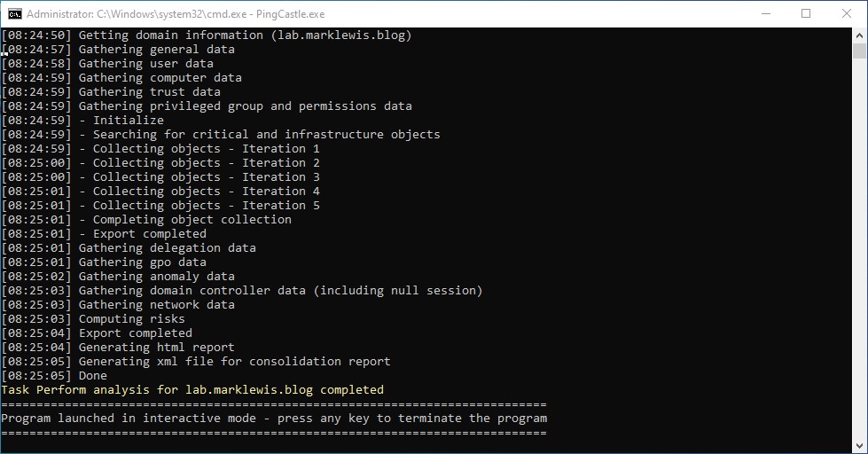868x454 pixels.
Task: Click the 'Getting domain information' line
Action: pos(245,35)
